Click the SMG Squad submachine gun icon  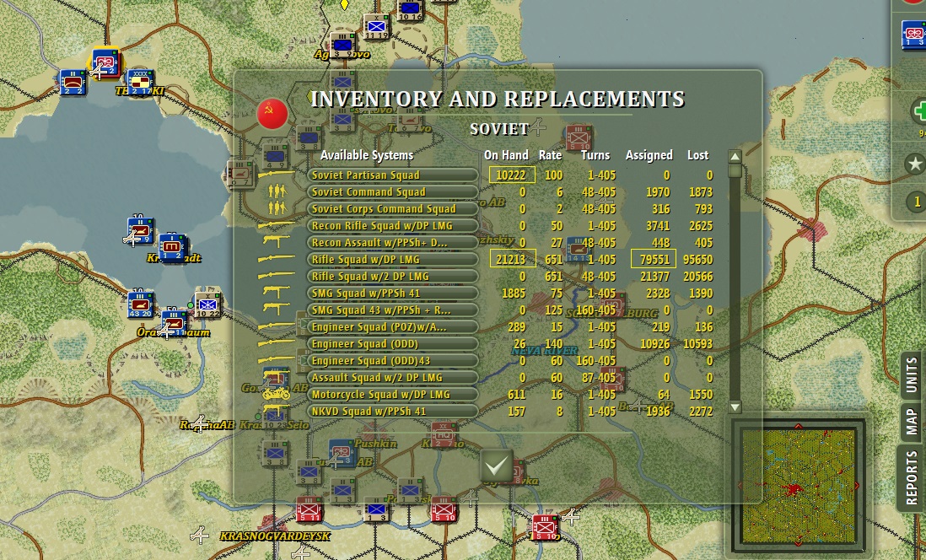276,293
